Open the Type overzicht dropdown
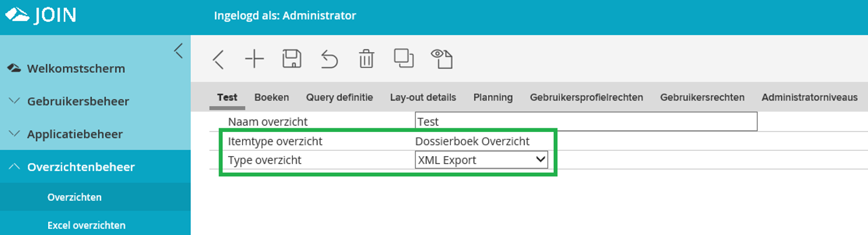The width and height of the screenshot is (868, 235). tap(482, 160)
